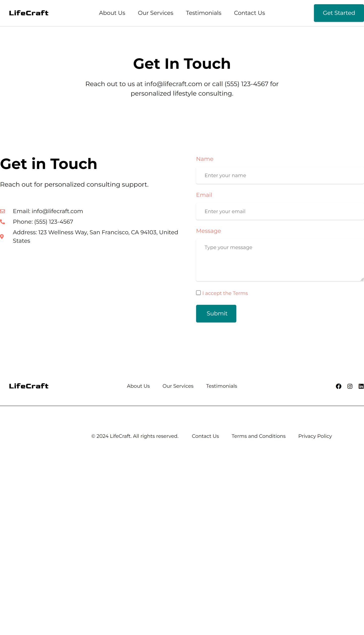364x635 pixels.
Task: Focus the Email input field
Action: 280,211
